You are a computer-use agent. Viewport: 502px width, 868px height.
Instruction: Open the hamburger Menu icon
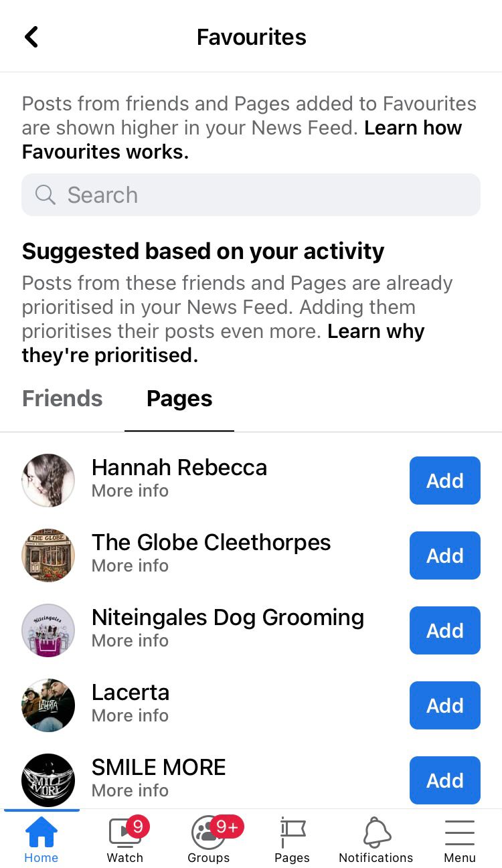coord(460,833)
